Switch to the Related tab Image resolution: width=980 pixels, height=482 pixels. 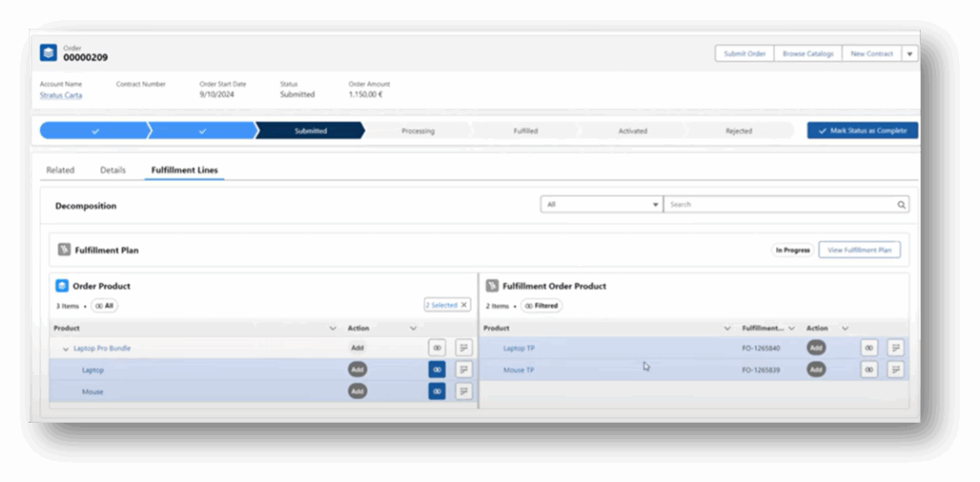pyautogui.click(x=60, y=170)
